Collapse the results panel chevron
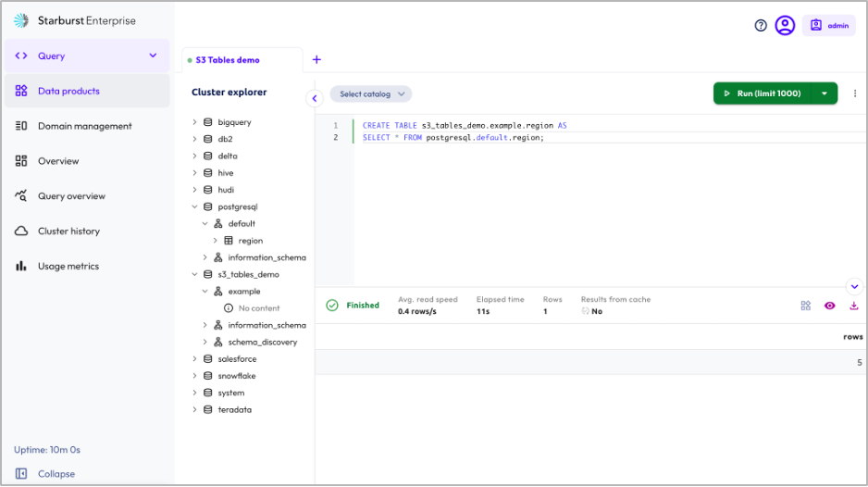The height and width of the screenshot is (487, 868). coord(854,287)
